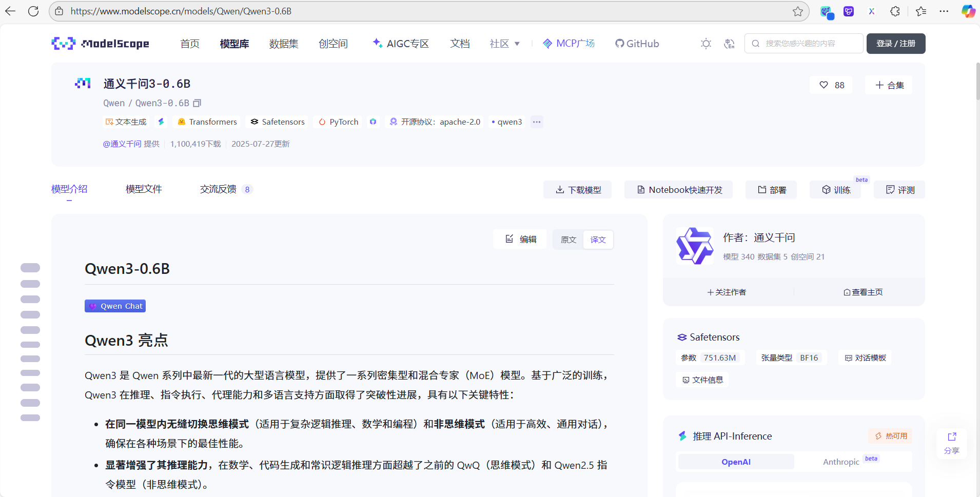This screenshot has width=980, height=497.
Task: Open AIGC专区 in navigation
Action: [401, 44]
